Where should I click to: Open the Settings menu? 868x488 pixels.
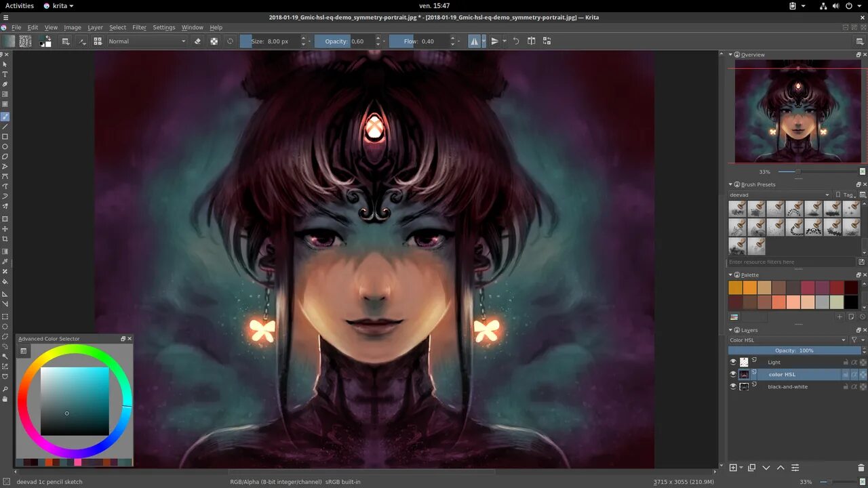click(164, 28)
